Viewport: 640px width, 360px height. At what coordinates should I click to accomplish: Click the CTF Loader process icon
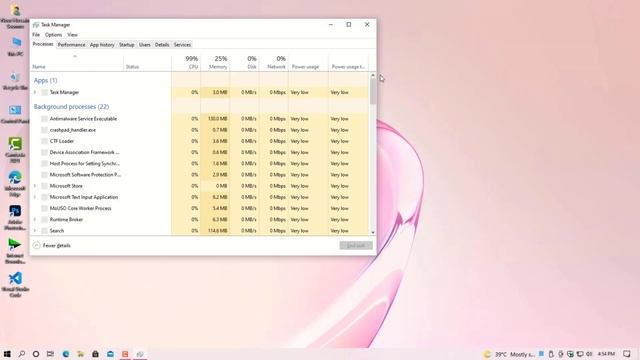pyautogui.click(x=44, y=141)
